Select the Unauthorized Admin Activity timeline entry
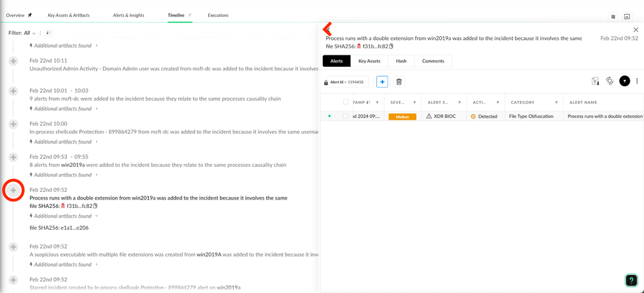Screen dimensions: 644x293 point(174,68)
